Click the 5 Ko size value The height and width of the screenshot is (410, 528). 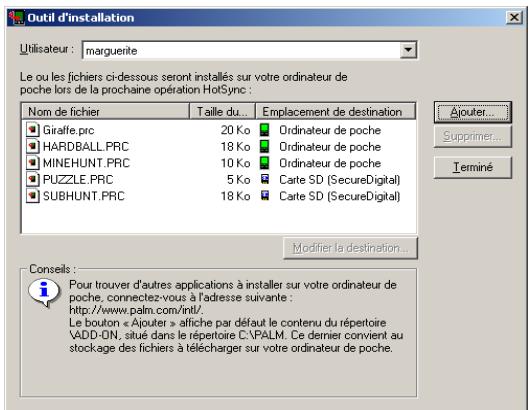pyautogui.click(x=238, y=180)
